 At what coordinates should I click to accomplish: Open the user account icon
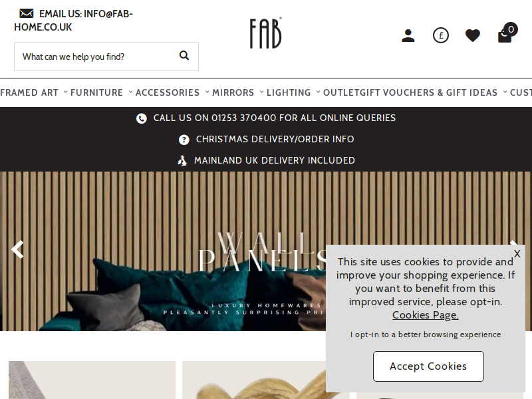pyautogui.click(x=408, y=36)
